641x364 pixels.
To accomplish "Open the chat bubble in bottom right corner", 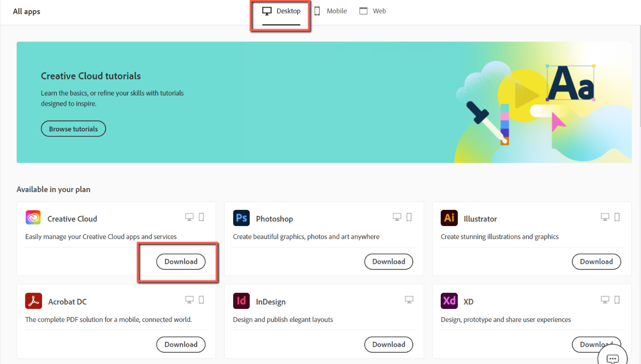I will pyautogui.click(x=612, y=357).
